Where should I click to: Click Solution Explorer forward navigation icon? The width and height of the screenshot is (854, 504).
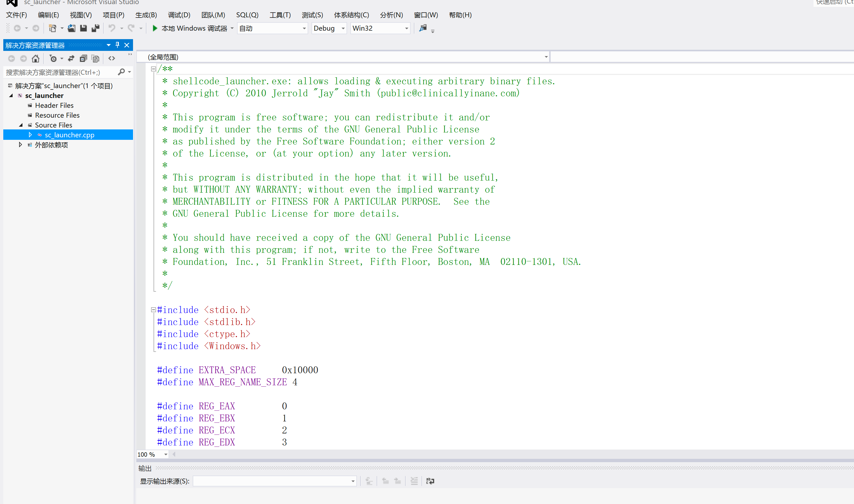pos(24,59)
